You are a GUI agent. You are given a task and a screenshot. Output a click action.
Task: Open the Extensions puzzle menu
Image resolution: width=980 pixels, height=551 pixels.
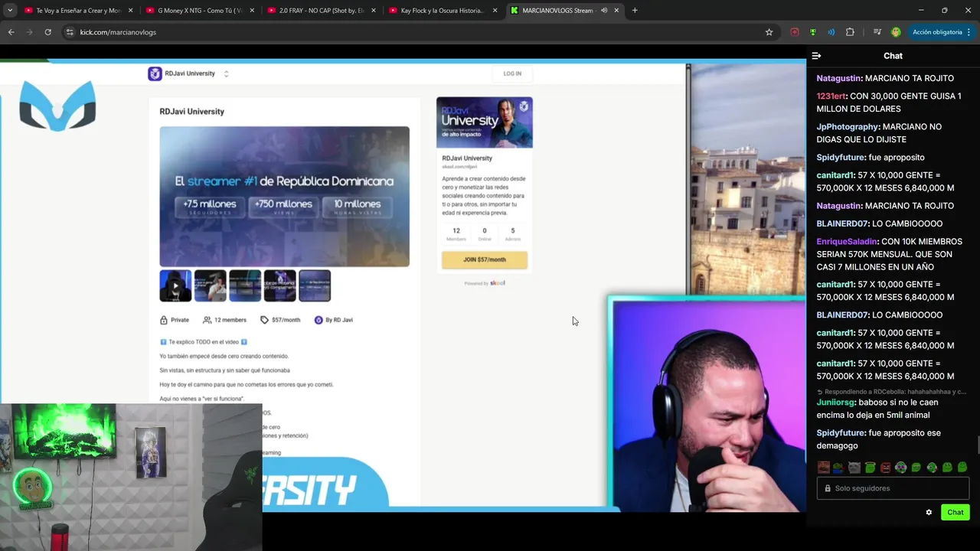pos(850,32)
